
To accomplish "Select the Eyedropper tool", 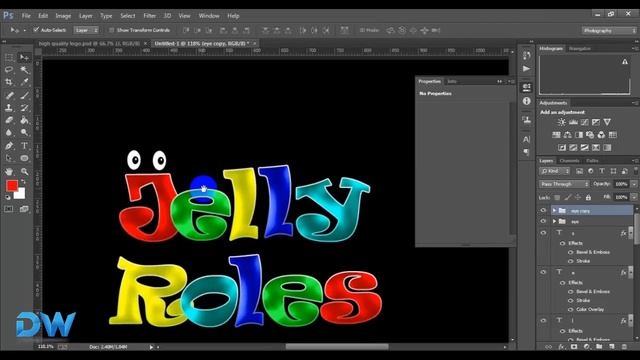I will [x=24, y=82].
